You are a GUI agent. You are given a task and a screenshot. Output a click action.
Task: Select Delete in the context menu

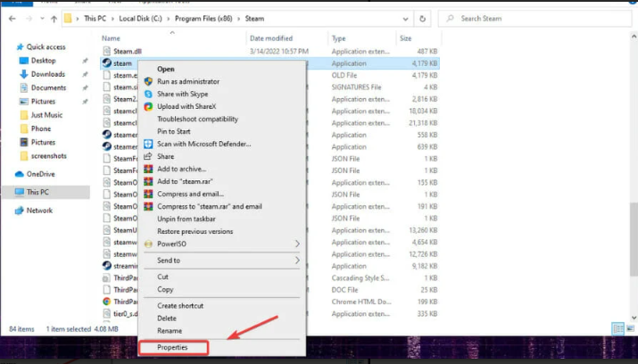(167, 318)
